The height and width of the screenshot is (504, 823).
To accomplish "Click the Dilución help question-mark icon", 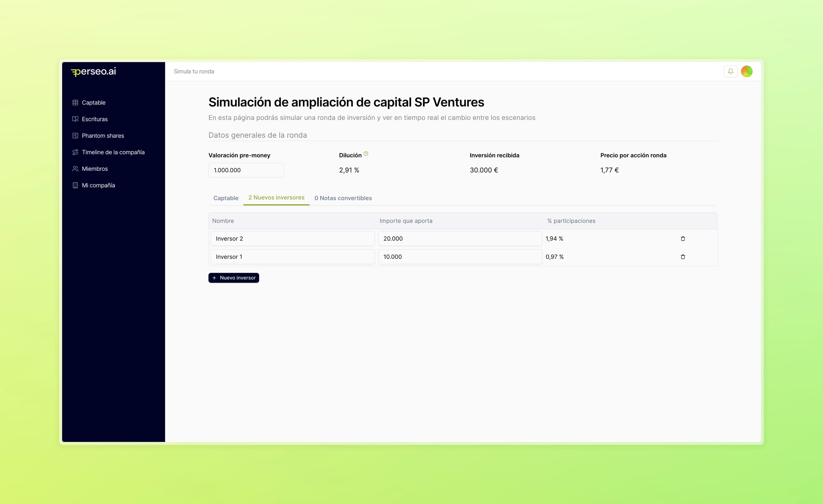I will tap(366, 154).
